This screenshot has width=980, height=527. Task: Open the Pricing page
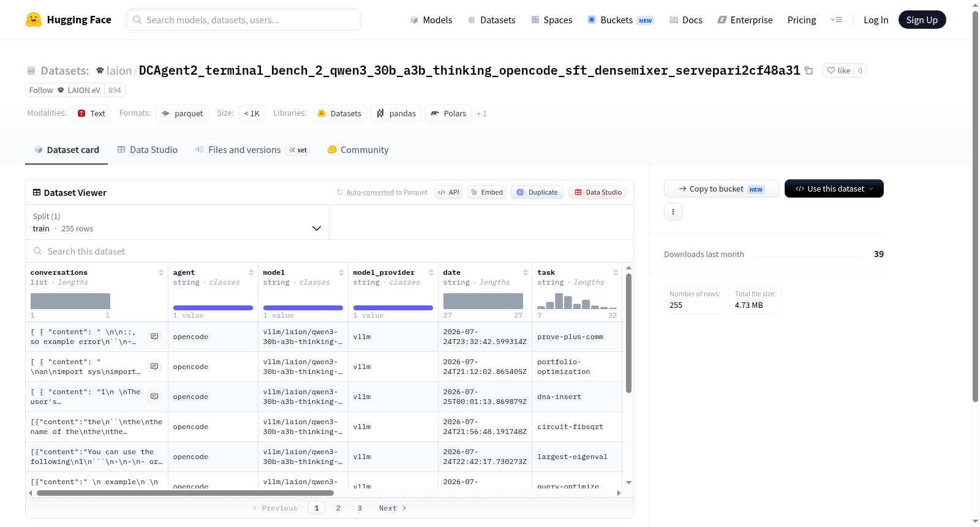point(802,20)
